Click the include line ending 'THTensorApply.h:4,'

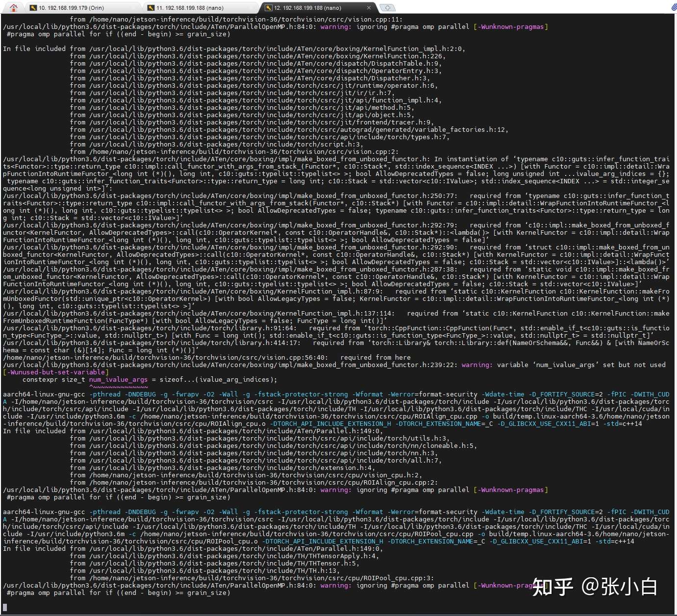pyautogui.click(x=224, y=556)
